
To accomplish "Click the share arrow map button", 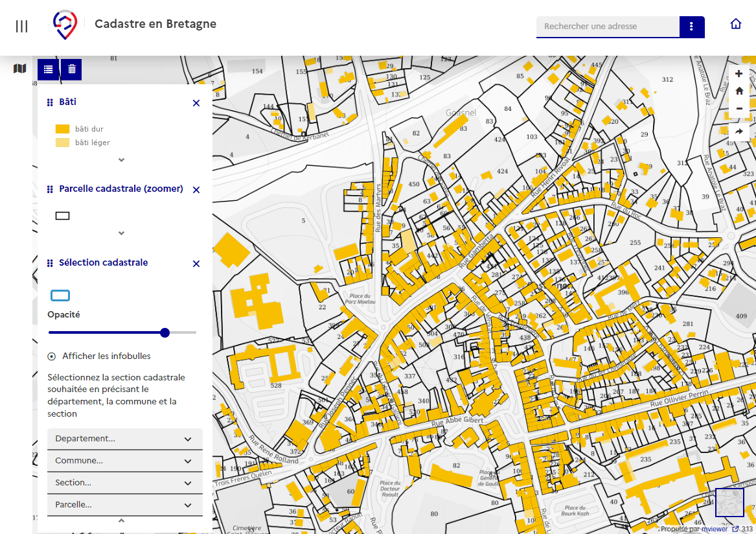I will [x=739, y=132].
